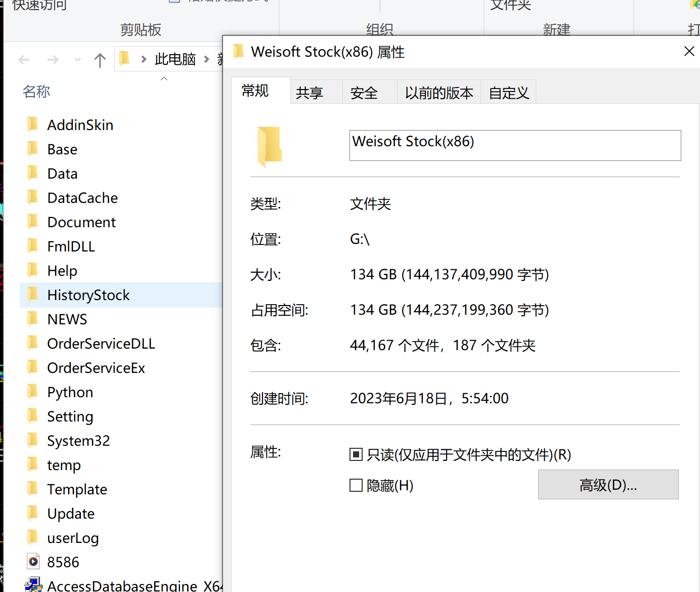This screenshot has height=592, width=700.
Task: Switch to the 常规 tab
Action: tap(260, 91)
